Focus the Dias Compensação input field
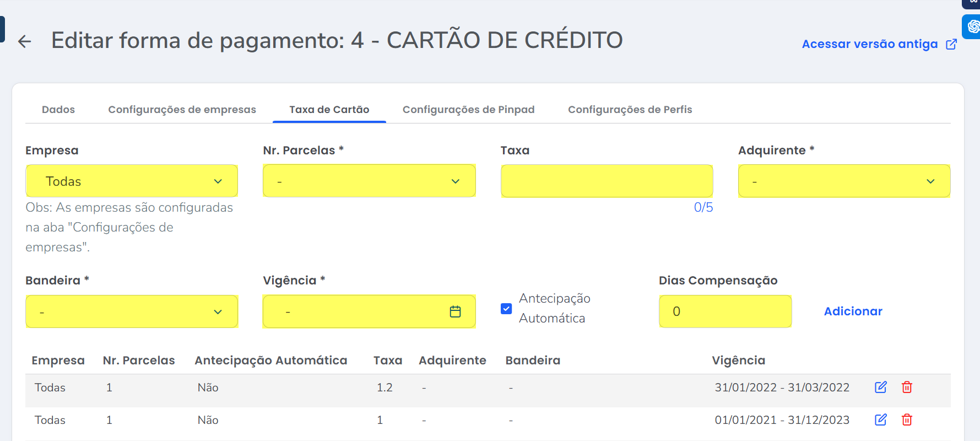 tap(725, 311)
